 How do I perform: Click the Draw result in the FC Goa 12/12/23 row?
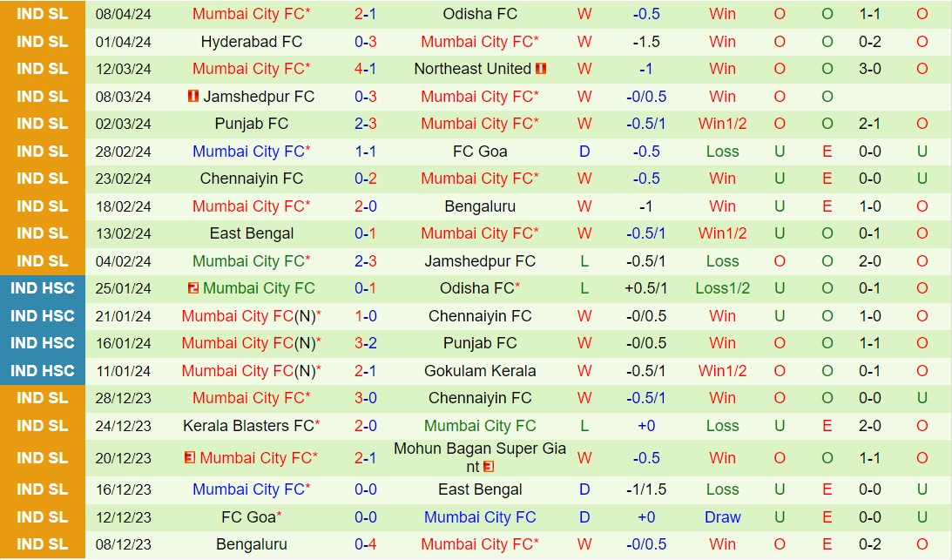[x=722, y=517]
